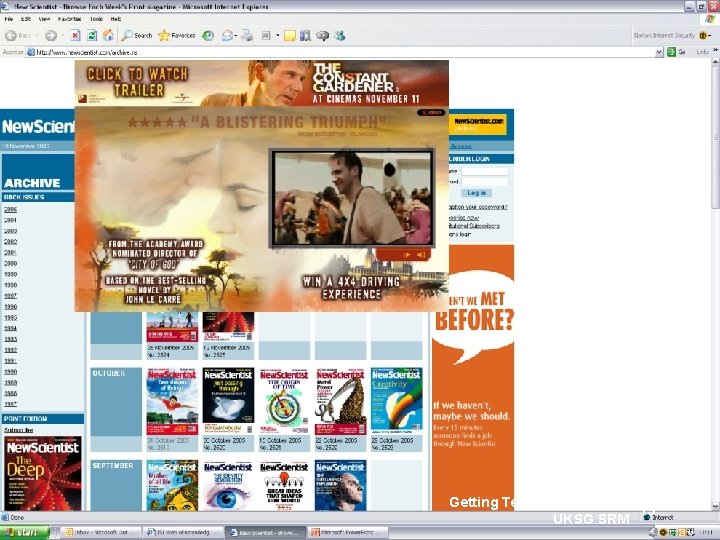
Task: Click the Back navigation button
Action: point(17,35)
